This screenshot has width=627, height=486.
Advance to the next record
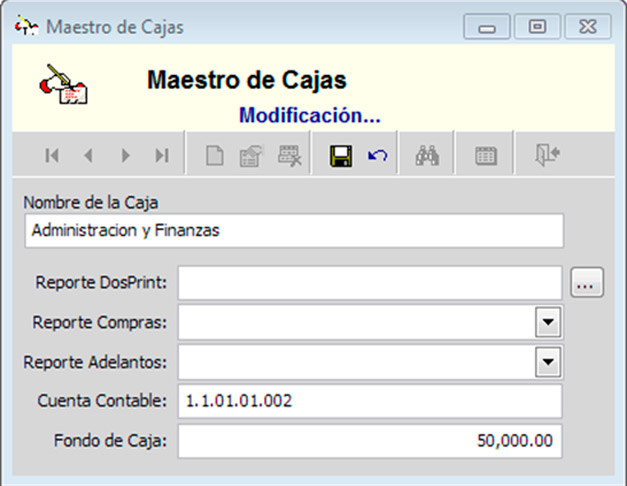(125, 156)
